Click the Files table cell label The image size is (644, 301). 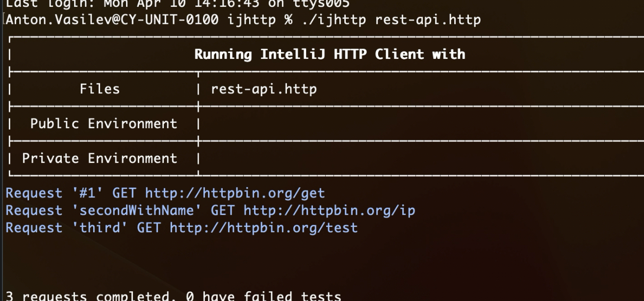(x=100, y=89)
